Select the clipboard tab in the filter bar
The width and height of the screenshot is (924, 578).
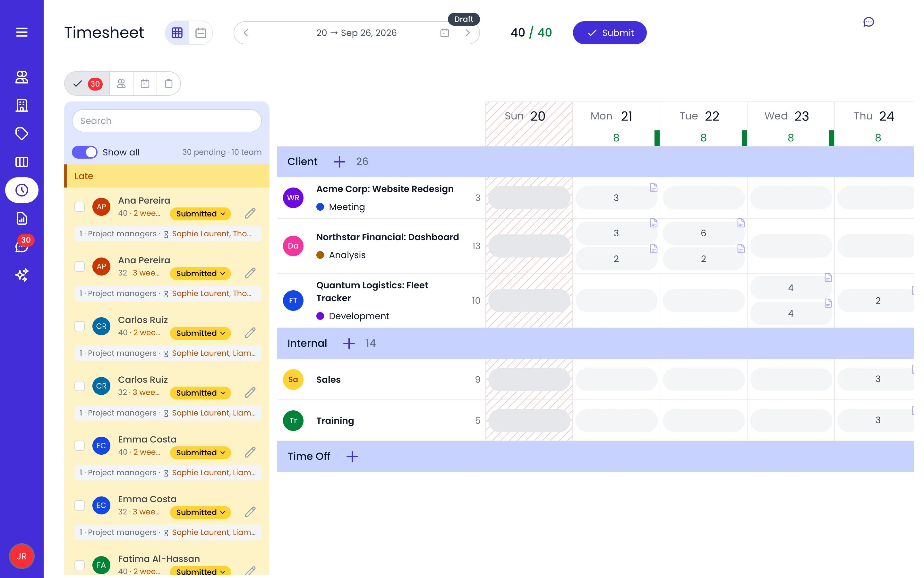[168, 83]
